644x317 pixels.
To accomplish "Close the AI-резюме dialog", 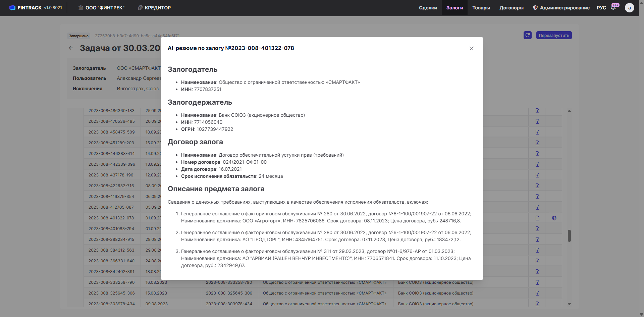I will (x=471, y=48).
